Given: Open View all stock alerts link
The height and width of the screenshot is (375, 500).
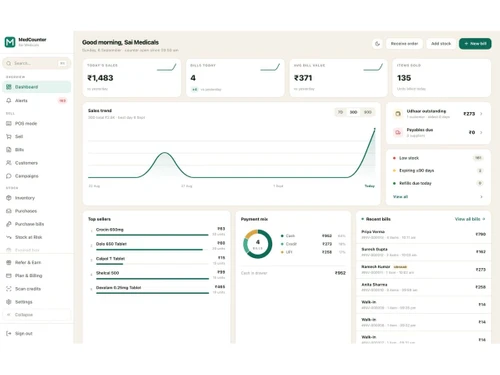Looking at the screenshot, I should [x=400, y=197].
